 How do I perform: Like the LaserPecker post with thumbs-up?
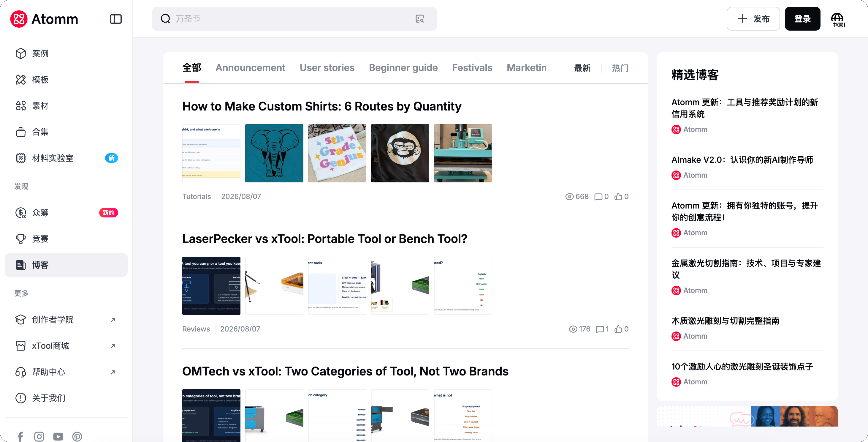tap(618, 329)
